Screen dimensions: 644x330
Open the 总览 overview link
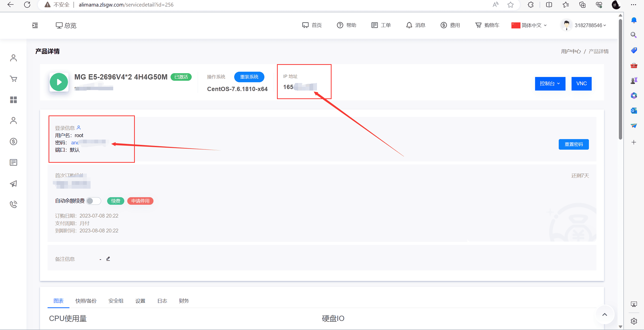tap(66, 25)
